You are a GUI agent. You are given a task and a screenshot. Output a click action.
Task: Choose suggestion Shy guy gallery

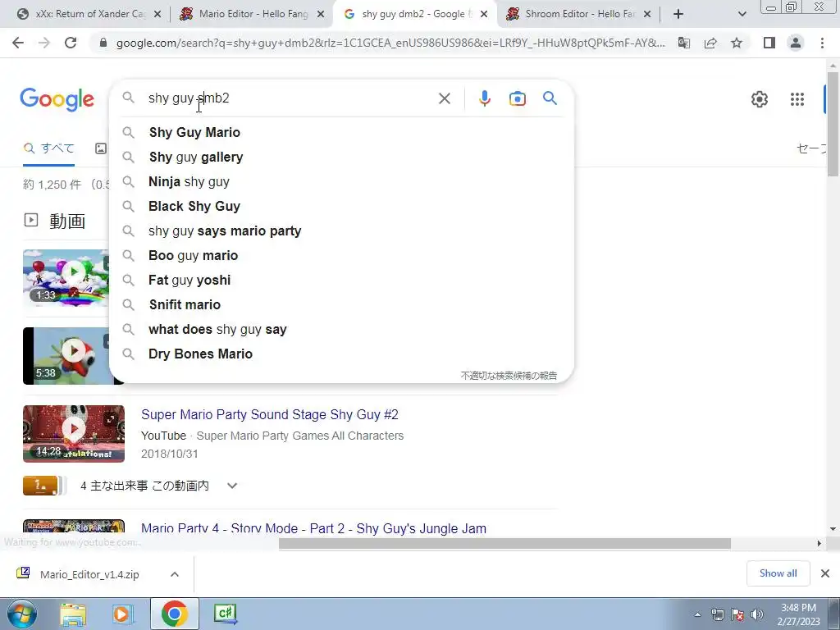[341, 157]
